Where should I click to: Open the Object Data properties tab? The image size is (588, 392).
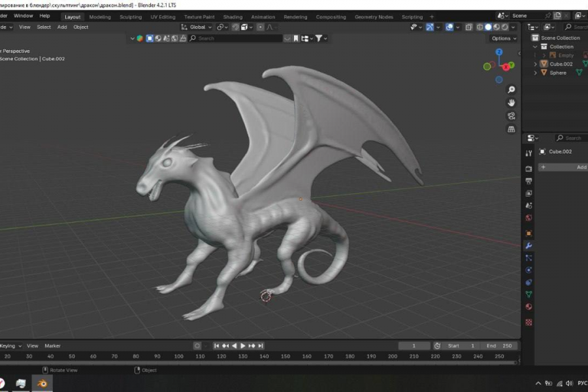coord(529,295)
